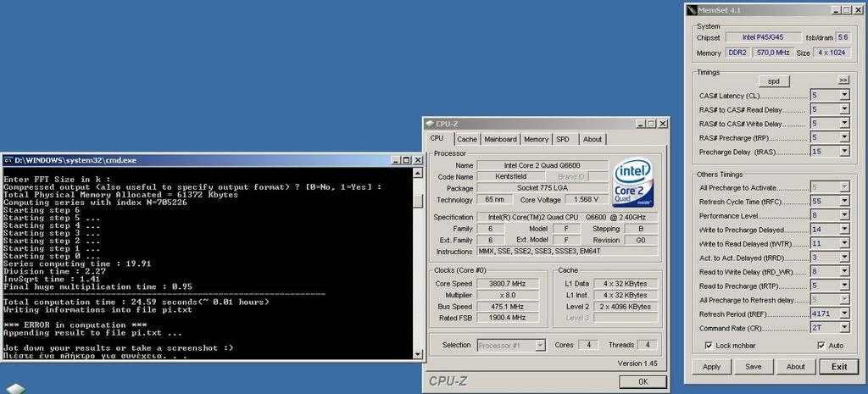
Task: Click the Bus Speed 475.1 MHz field
Action: pos(507,307)
